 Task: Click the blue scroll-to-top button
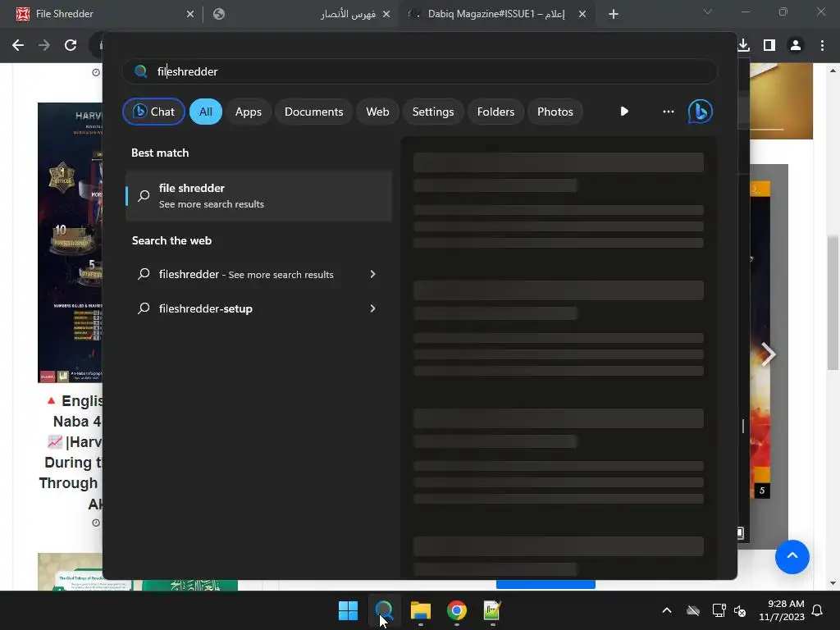(x=792, y=557)
